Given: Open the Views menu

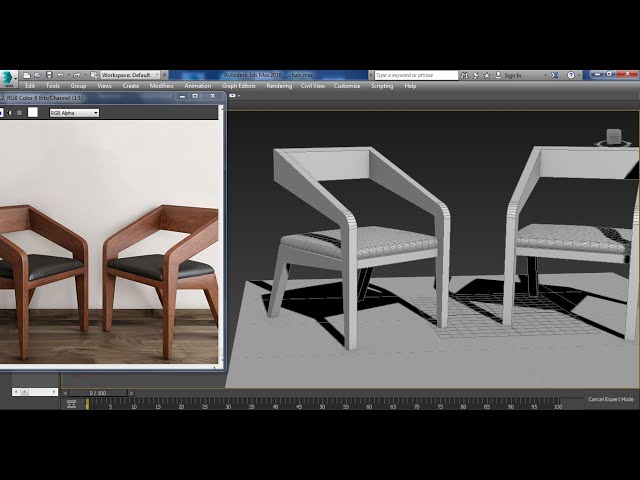Looking at the screenshot, I should pyautogui.click(x=104, y=86).
